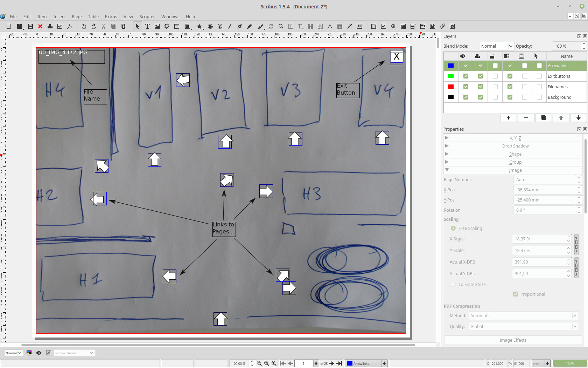Viewport: 588px width, 368px height.
Task: Click the Undo icon
Action: tap(84, 26)
